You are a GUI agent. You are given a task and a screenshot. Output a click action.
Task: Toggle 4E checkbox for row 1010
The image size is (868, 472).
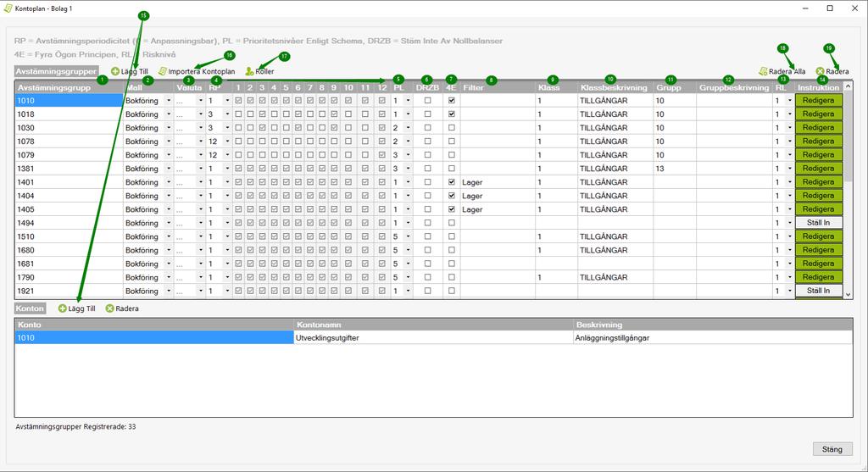pos(452,101)
